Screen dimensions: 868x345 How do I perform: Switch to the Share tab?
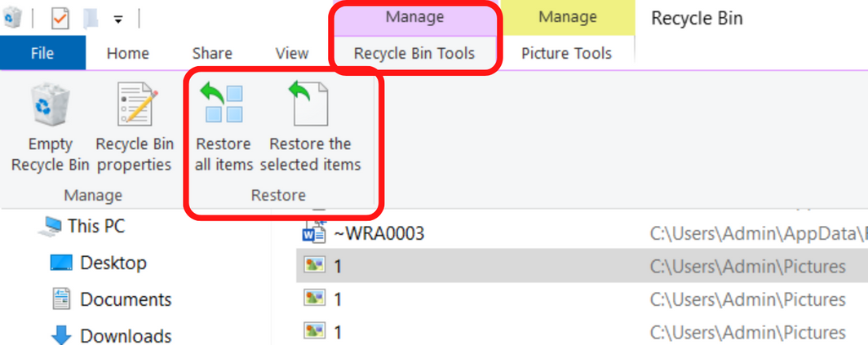tap(212, 53)
